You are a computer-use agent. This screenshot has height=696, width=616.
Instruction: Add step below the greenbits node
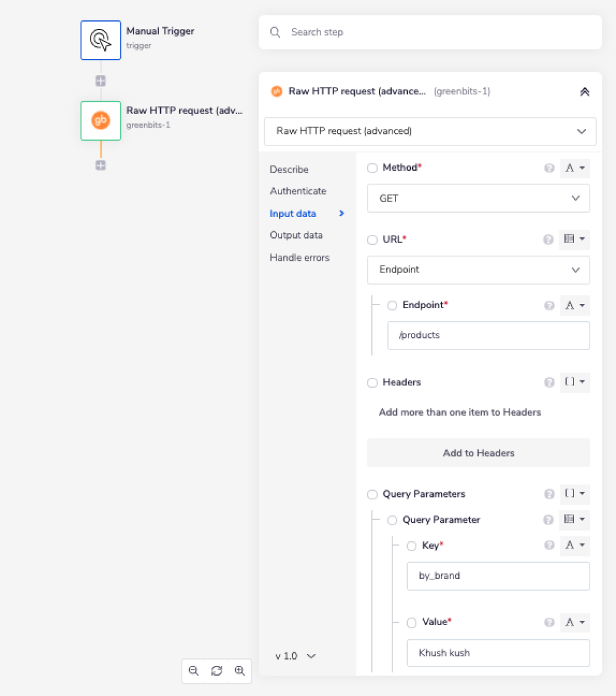click(100, 165)
